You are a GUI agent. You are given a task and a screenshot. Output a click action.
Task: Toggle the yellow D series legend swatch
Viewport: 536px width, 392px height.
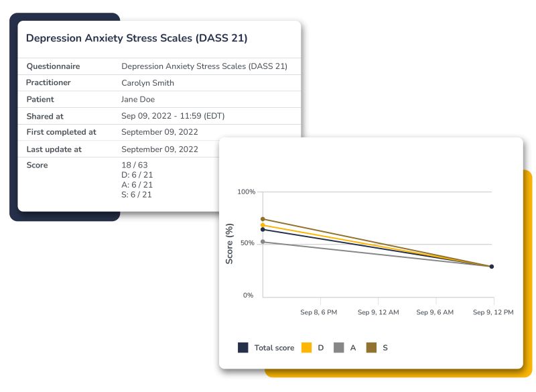307,347
